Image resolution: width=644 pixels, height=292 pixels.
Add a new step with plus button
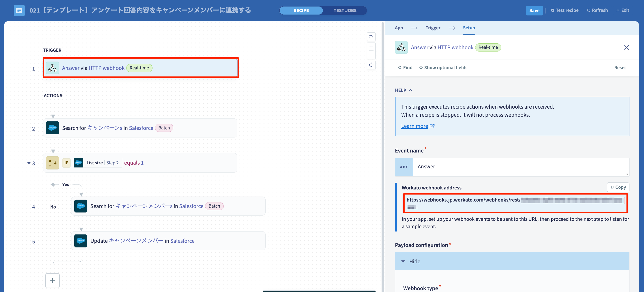point(52,281)
